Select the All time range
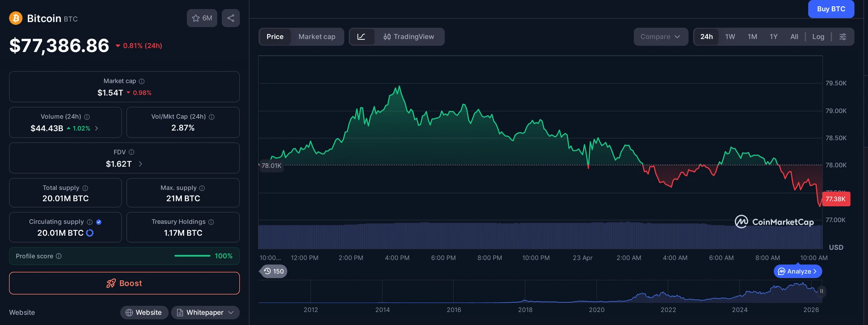Viewport: 868px width, 325px height. (x=794, y=37)
